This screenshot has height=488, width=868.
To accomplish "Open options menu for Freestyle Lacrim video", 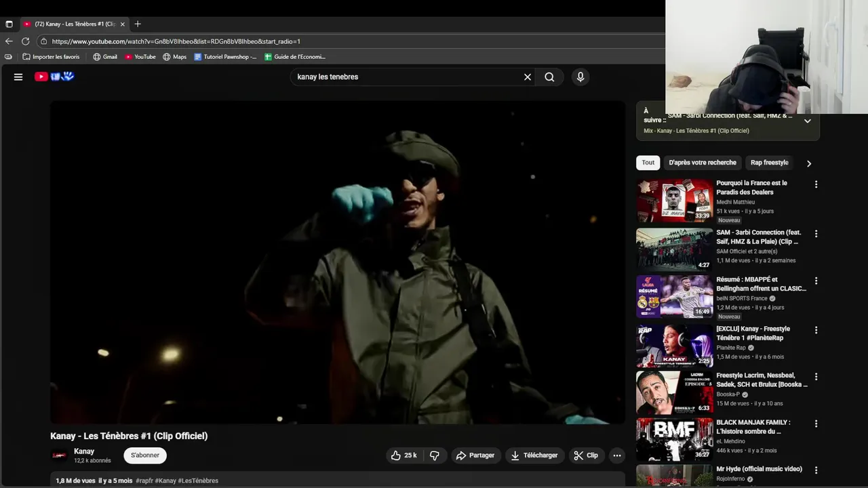I will click(x=816, y=377).
